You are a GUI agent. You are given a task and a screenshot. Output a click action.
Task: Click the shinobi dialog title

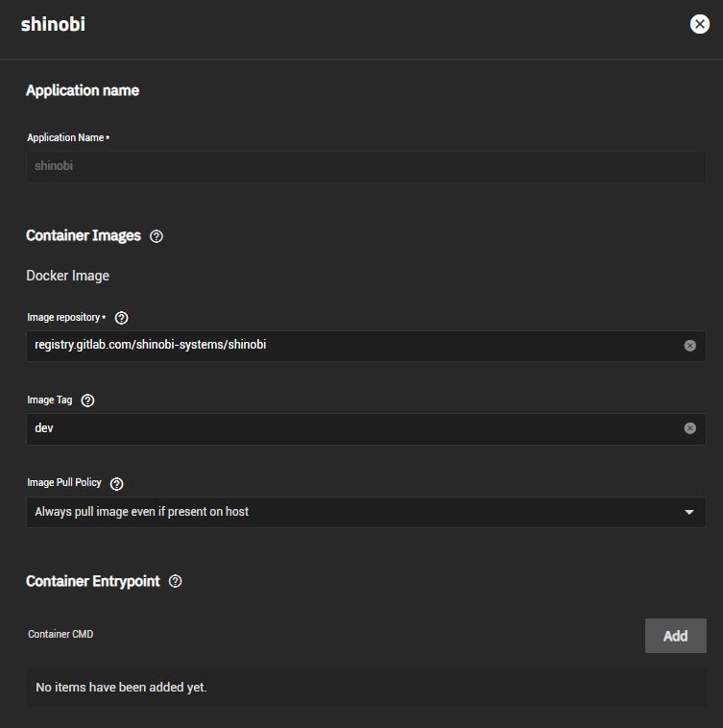(x=53, y=24)
